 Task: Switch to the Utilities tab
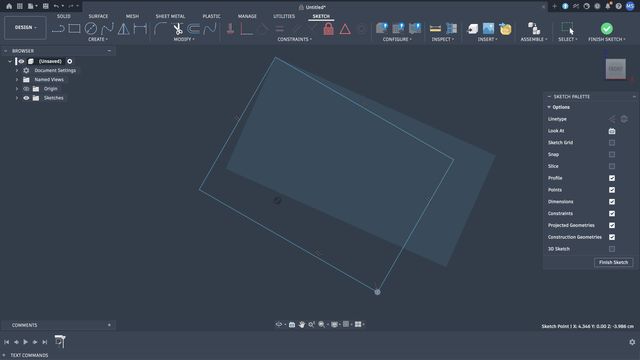284,16
